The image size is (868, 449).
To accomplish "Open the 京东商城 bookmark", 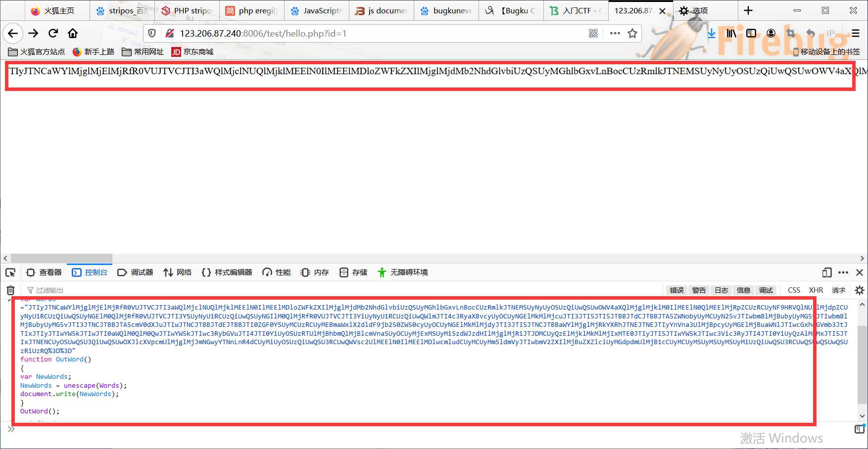I will 193,51.
